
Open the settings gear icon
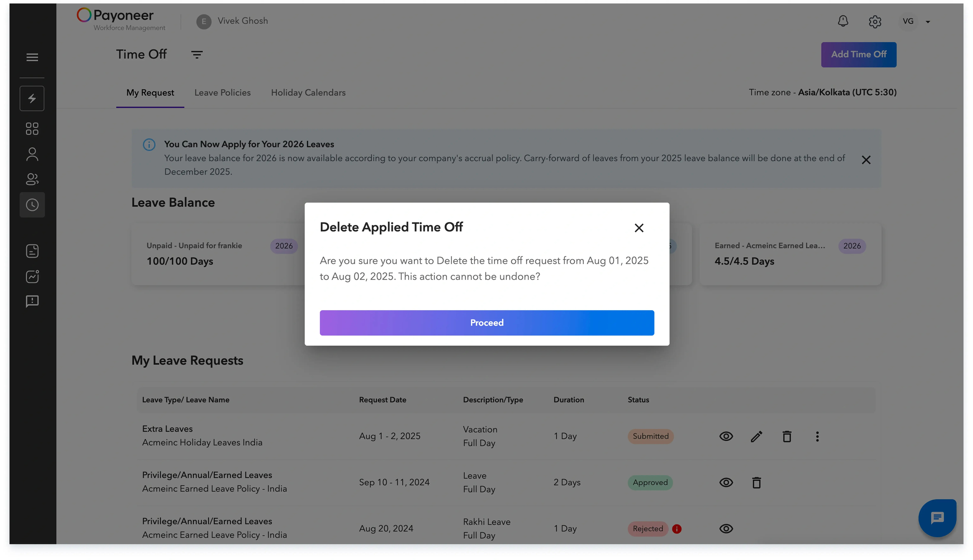point(875,21)
